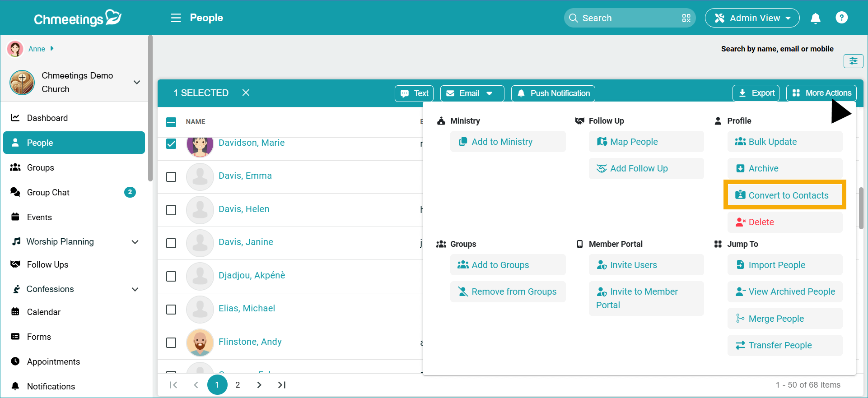The image size is (868, 398).
Task: Click Marie Davidson's avatar photo
Action: pos(200,145)
